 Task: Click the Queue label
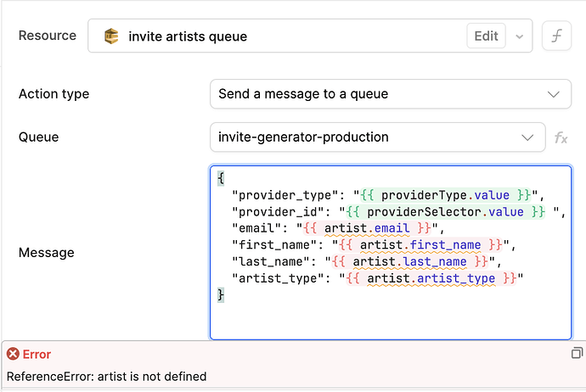[x=38, y=137]
